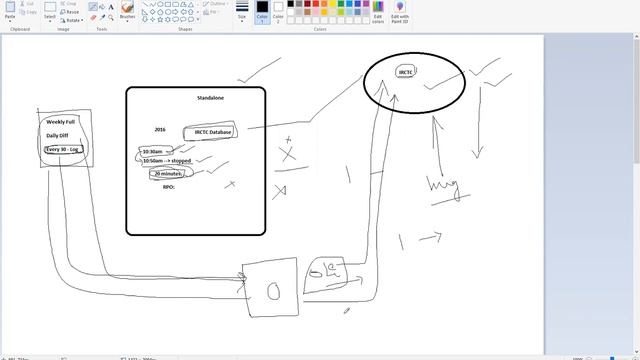Click the rectangular Select icon

click(x=50, y=7)
